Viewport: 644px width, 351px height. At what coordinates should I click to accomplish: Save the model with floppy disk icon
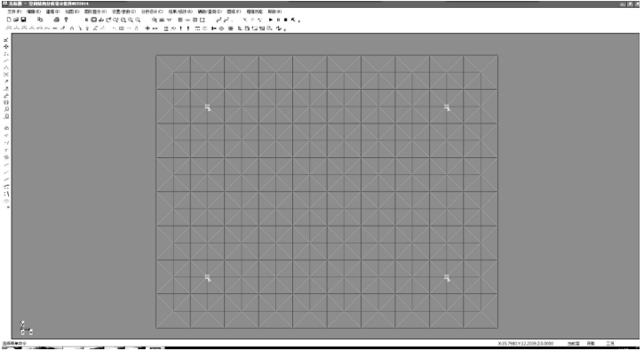[23, 20]
